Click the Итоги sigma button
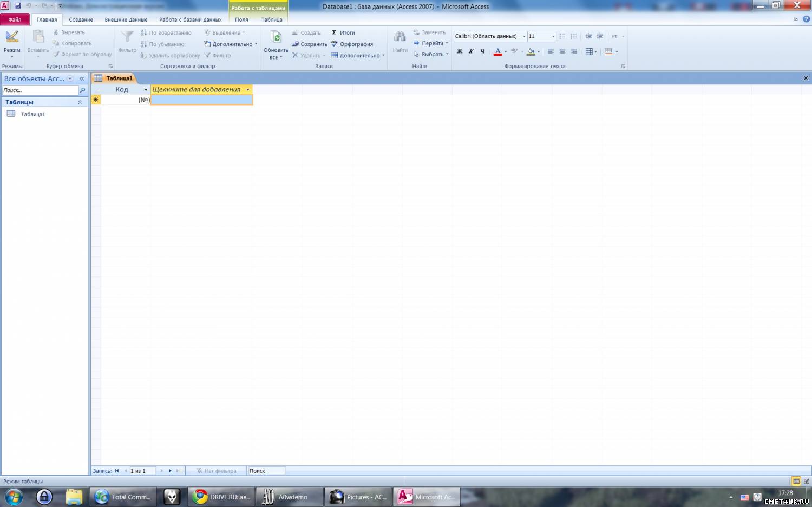Viewport: 812px width, 507px height. (x=343, y=32)
